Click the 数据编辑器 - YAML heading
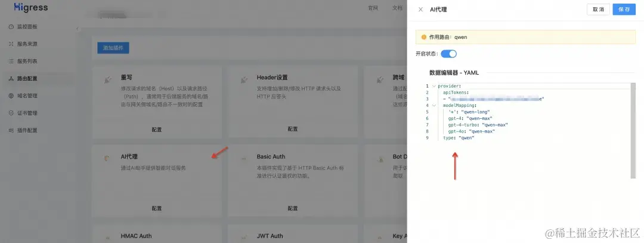The height and width of the screenshot is (243, 644). (454, 73)
